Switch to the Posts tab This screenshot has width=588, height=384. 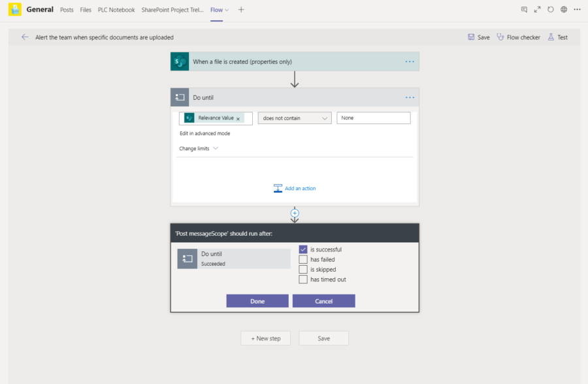[x=66, y=10]
